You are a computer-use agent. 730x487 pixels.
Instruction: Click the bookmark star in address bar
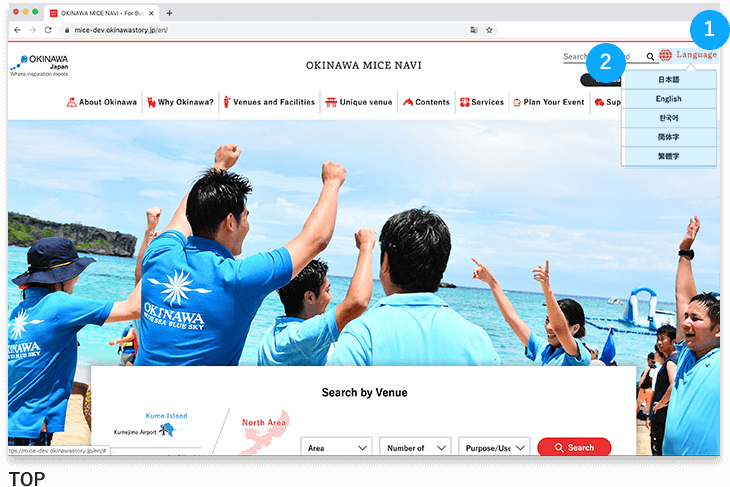489,30
